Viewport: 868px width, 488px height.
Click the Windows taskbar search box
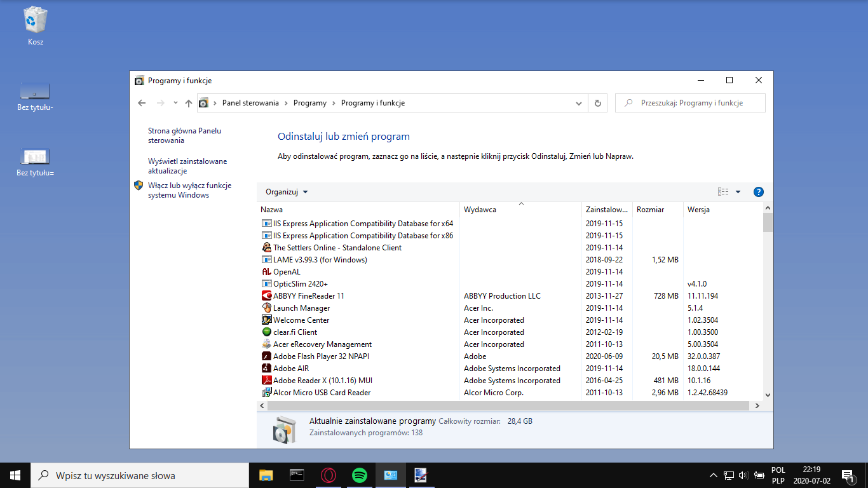(x=140, y=475)
